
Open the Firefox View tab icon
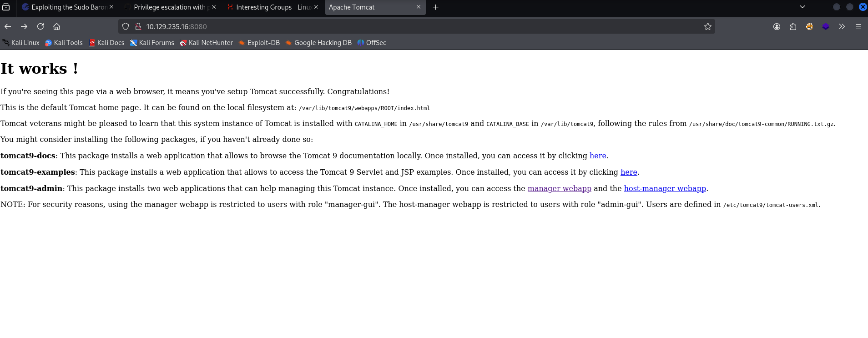[6, 7]
